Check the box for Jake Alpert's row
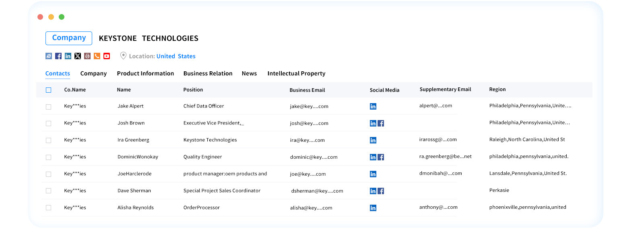This screenshot has height=251, width=644. (x=49, y=107)
